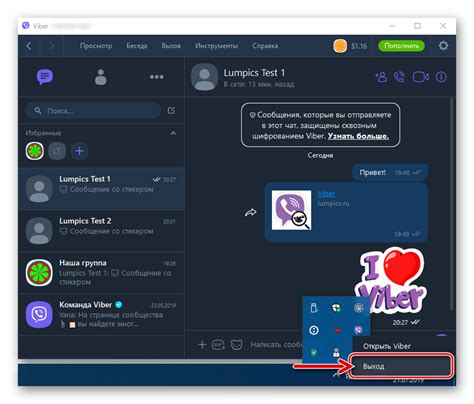Screen dimensions: 474x404
Task: Open the sticker picker cat icon
Action: tap(237, 344)
